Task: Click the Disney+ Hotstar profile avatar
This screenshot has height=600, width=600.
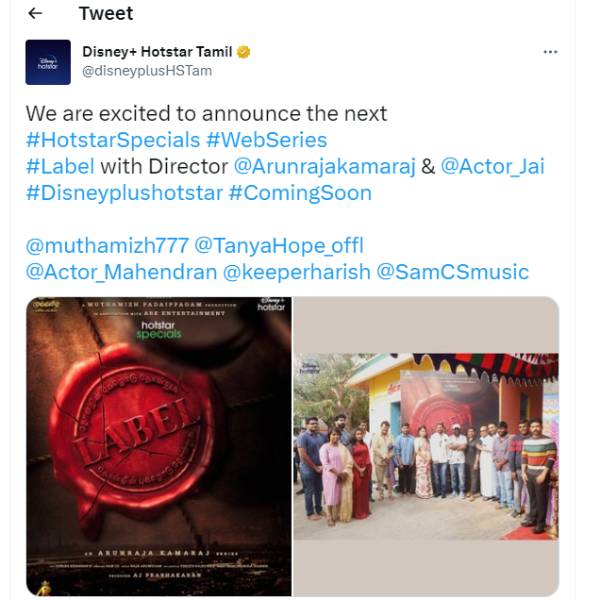Action: click(48, 62)
